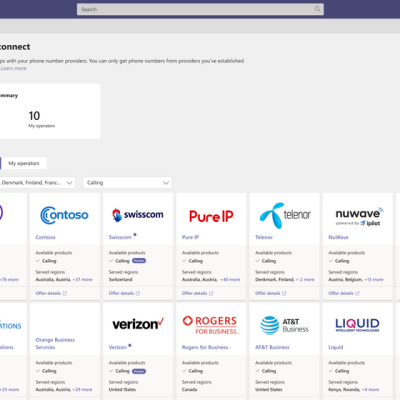Open the Telenor operator name link

coord(264,237)
